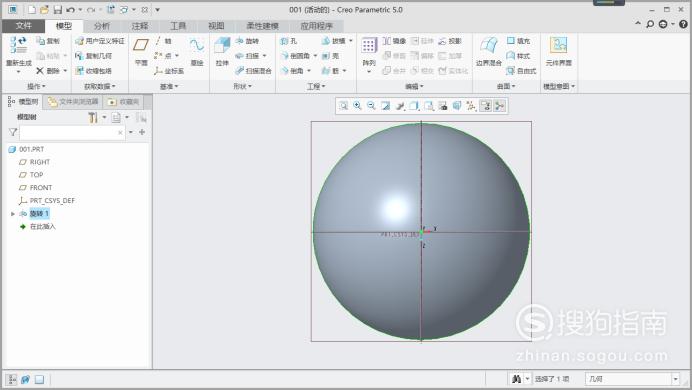Switch to the 柔性建模 (Flexible Modeling) tab

[263, 26]
